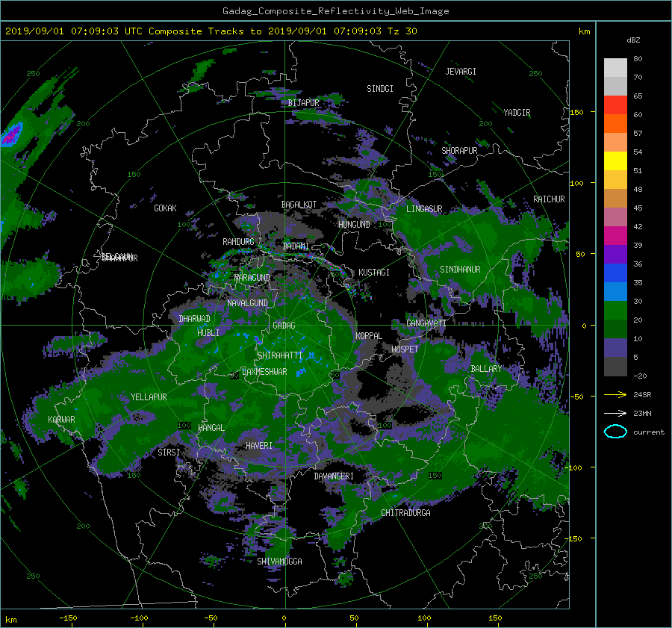The width and height of the screenshot is (672, 628).
Task: Click the BAGALKOT city label
Action: pyautogui.click(x=299, y=205)
